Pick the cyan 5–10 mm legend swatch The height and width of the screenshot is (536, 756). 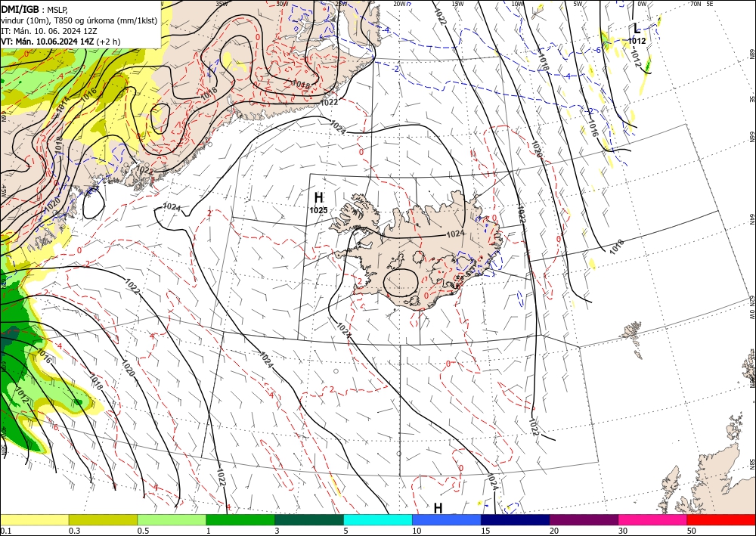click(378, 519)
